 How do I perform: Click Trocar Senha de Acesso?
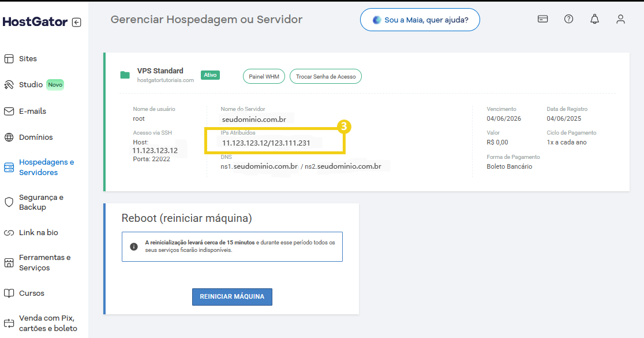click(325, 76)
